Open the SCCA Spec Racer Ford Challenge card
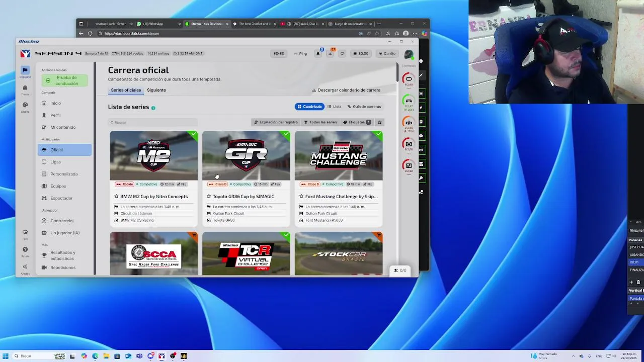Image resolution: width=644 pixels, height=362 pixels. click(x=153, y=254)
